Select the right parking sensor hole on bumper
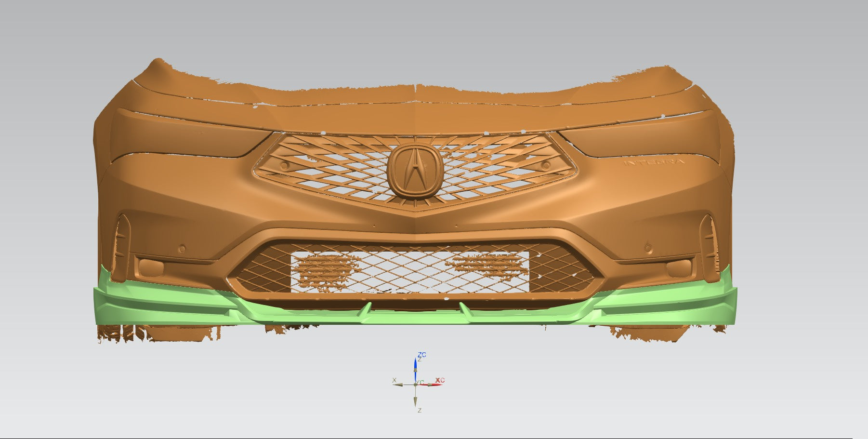The image size is (868, 439). click(649, 248)
